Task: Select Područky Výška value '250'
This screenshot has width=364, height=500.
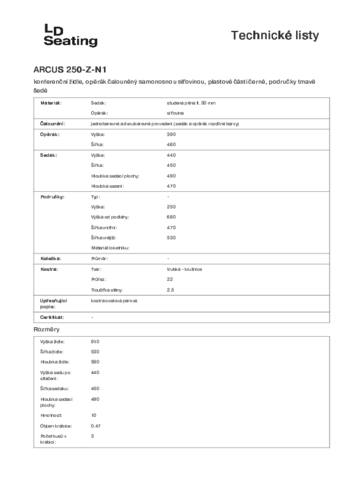Action: (171, 207)
